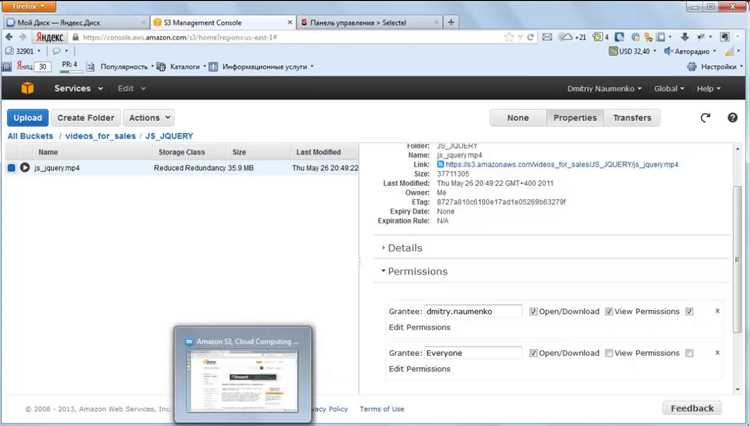This screenshot has height=426, width=750.
Task: Click the AWS orange cube logo
Action: (27, 88)
